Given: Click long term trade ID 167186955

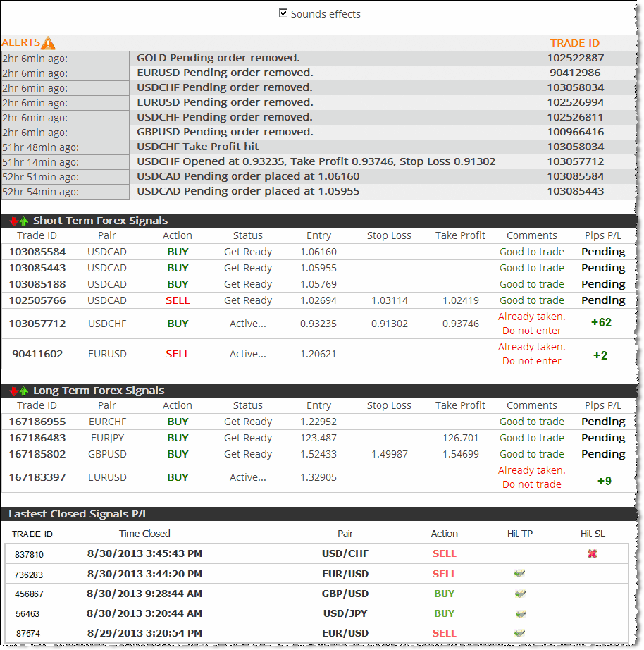Looking at the screenshot, I should click(x=37, y=422).
